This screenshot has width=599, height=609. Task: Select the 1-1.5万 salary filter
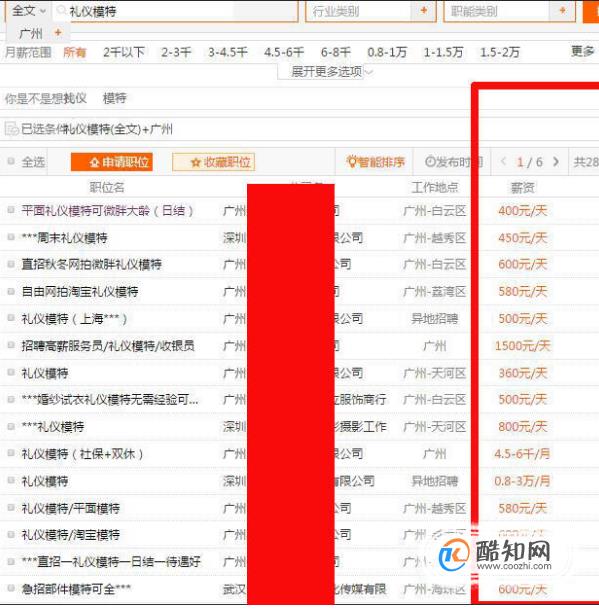(x=443, y=52)
